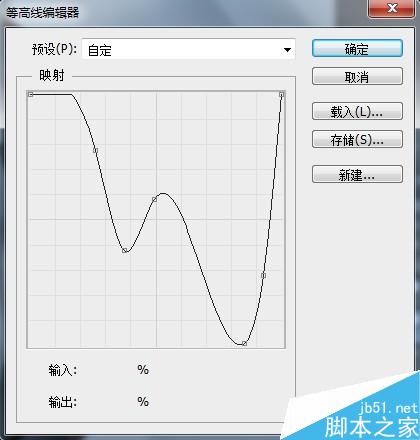Click 存储(S)... to save contour
Image resolution: width=420 pixels, height=440 pixels.
coord(357,139)
